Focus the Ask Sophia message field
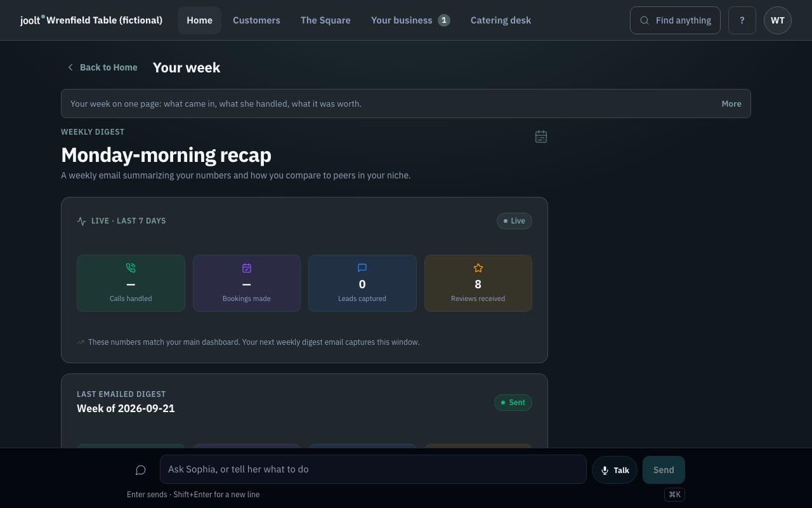This screenshot has height=508, width=812. point(373,469)
